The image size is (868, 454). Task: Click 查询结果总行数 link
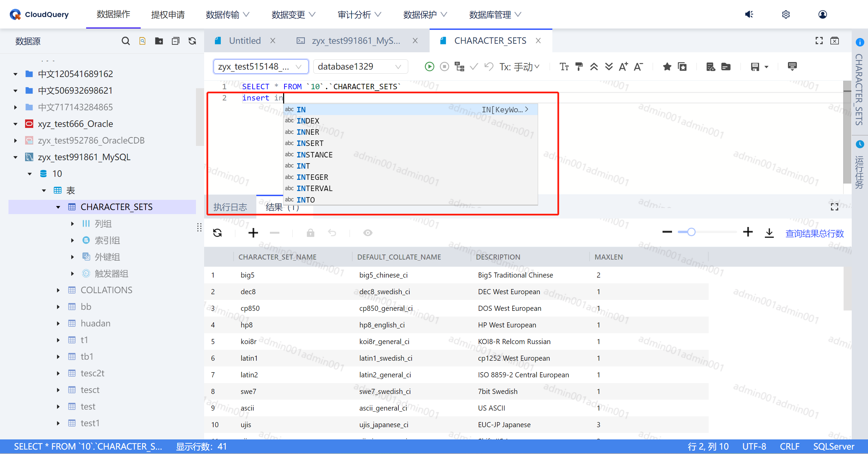coord(814,233)
